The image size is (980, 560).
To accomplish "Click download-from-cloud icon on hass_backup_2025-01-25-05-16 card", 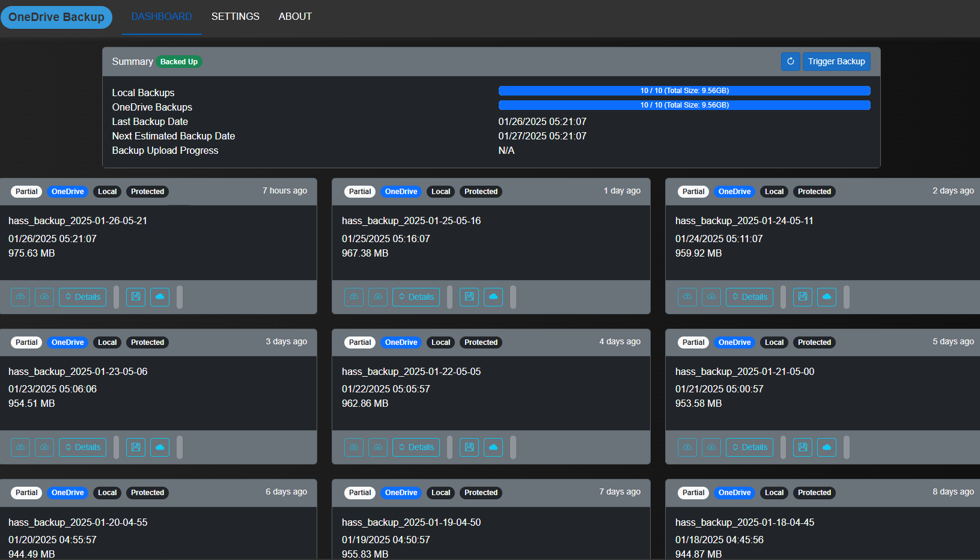I will click(378, 297).
